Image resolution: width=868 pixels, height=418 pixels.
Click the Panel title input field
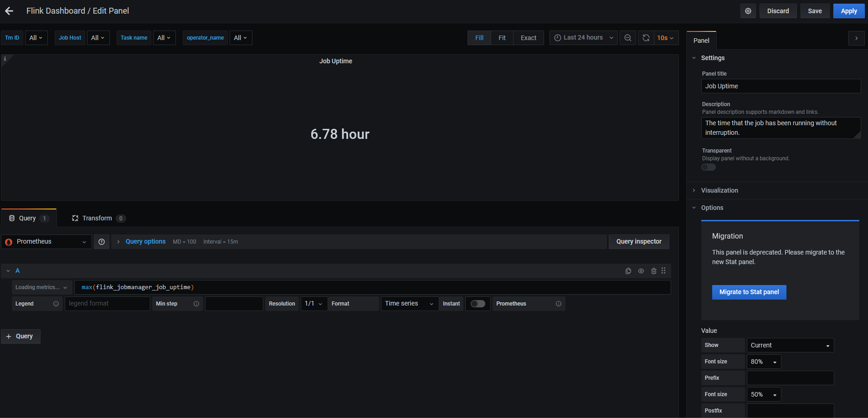click(x=781, y=86)
